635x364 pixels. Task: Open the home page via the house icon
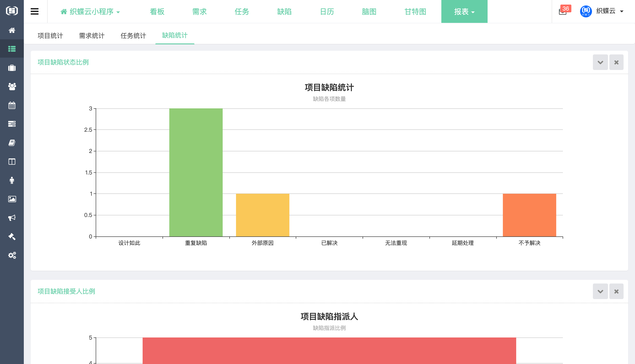(12, 30)
